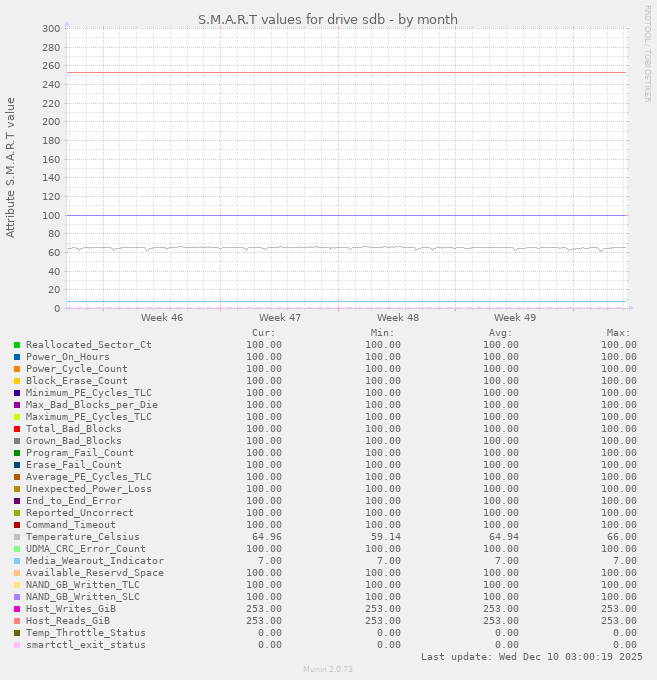Click the Attribute S.M.A.R.T value axis label
Screen dimensions: 657x680
coord(11,167)
